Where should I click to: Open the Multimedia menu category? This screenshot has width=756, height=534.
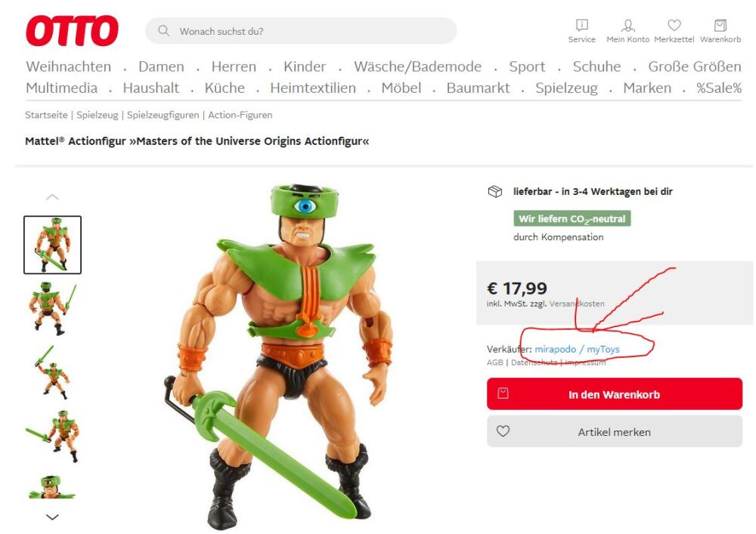pos(62,88)
